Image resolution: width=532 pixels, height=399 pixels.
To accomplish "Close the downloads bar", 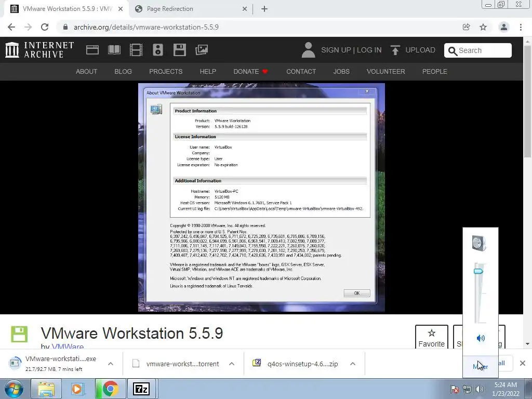I will click(523, 363).
